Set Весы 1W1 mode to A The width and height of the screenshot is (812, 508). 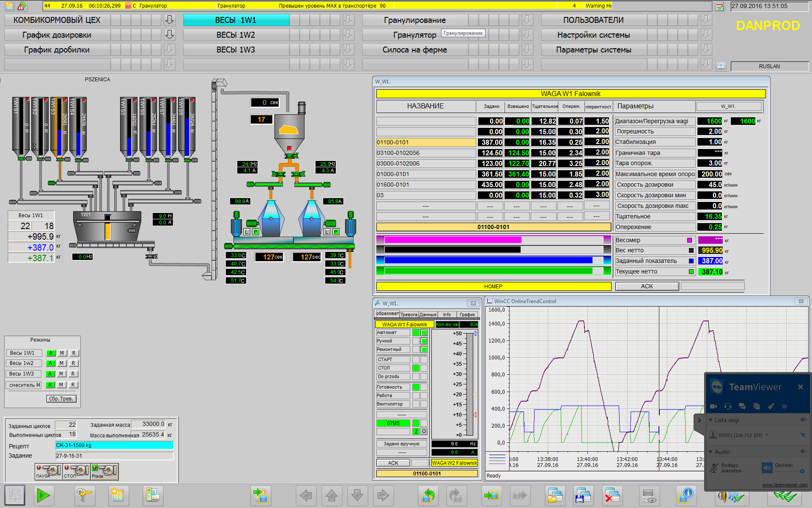(x=51, y=353)
